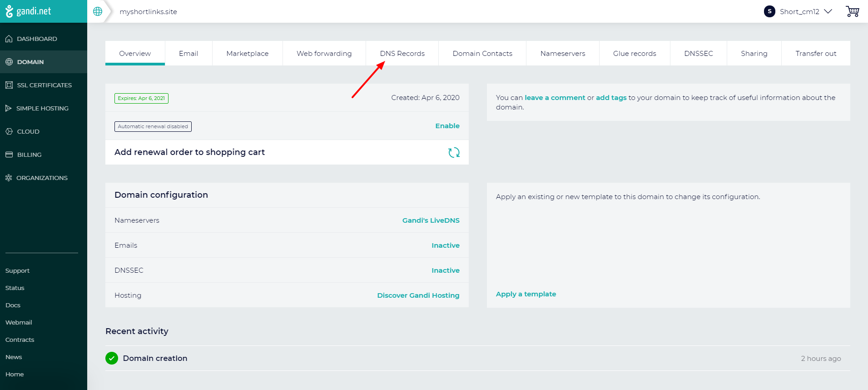Switch to the Glue records tab
Viewport: 868px width, 390px height.
click(x=635, y=53)
